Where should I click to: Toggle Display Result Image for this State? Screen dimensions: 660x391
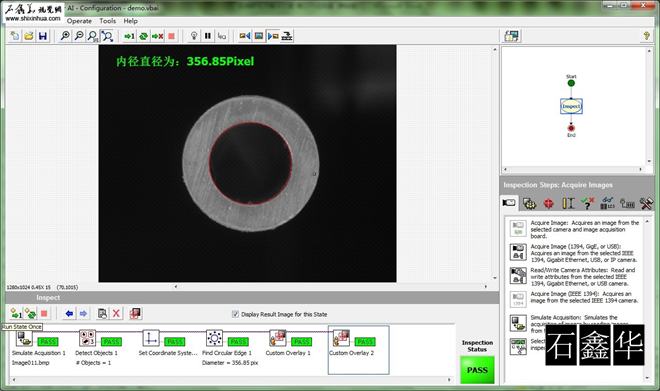click(x=235, y=314)
